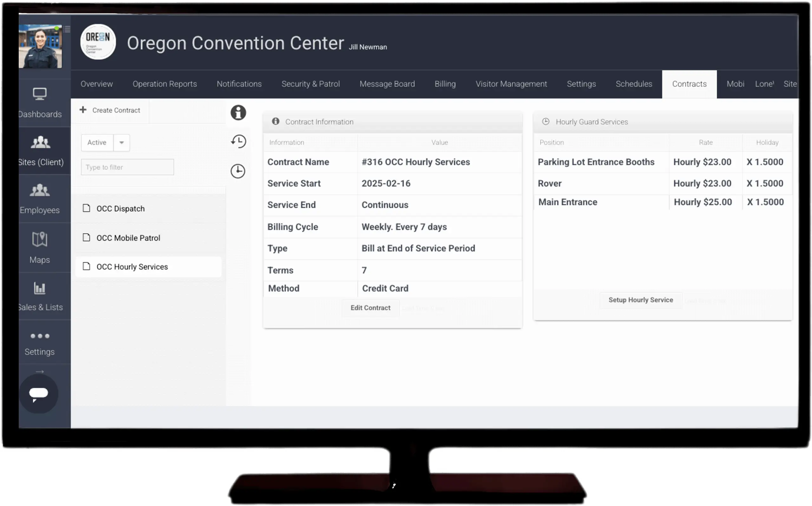Open the Lone tab
Image resolution: width=812 pixels, height=506 pixels.
(x=764, y=84)
